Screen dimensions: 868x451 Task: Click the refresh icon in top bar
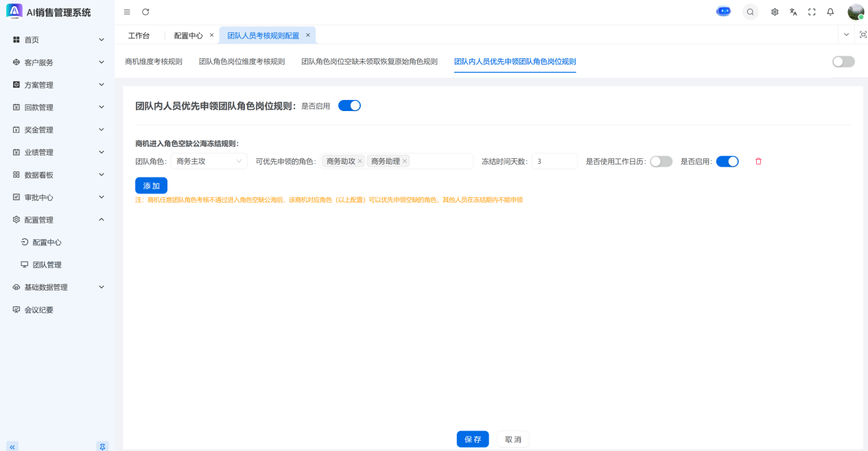(145, 12)
